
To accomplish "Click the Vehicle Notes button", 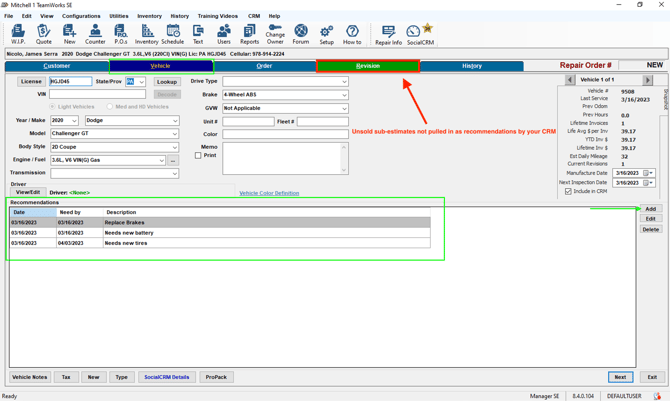I will 30,377.
